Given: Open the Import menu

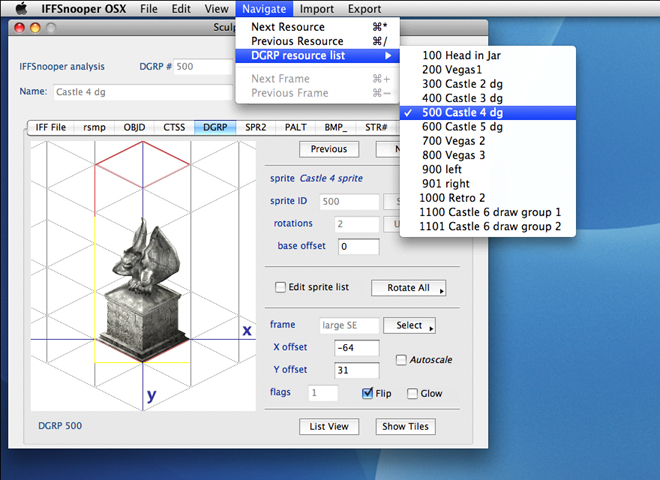Looking at the screenshot, I should (317, 8).
